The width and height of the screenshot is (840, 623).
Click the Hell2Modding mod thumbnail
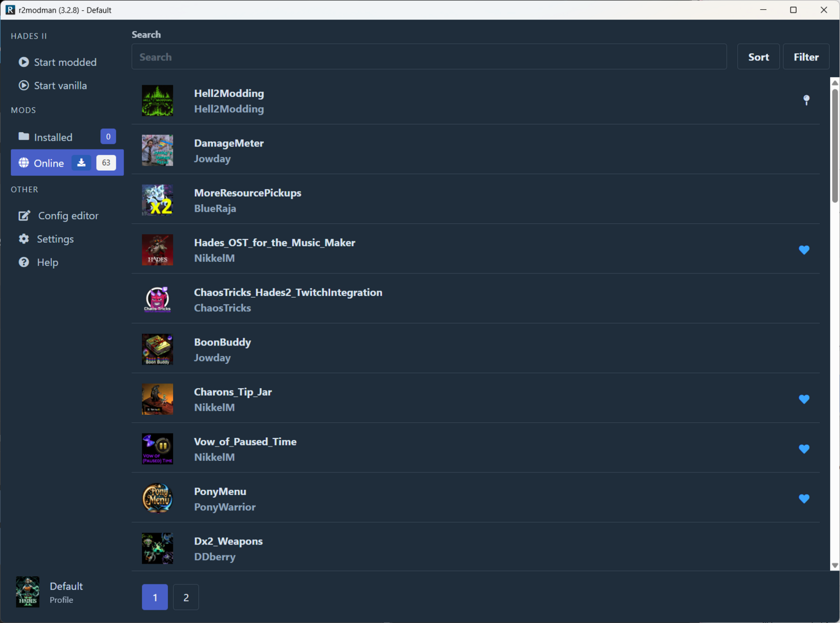(157, 100)
